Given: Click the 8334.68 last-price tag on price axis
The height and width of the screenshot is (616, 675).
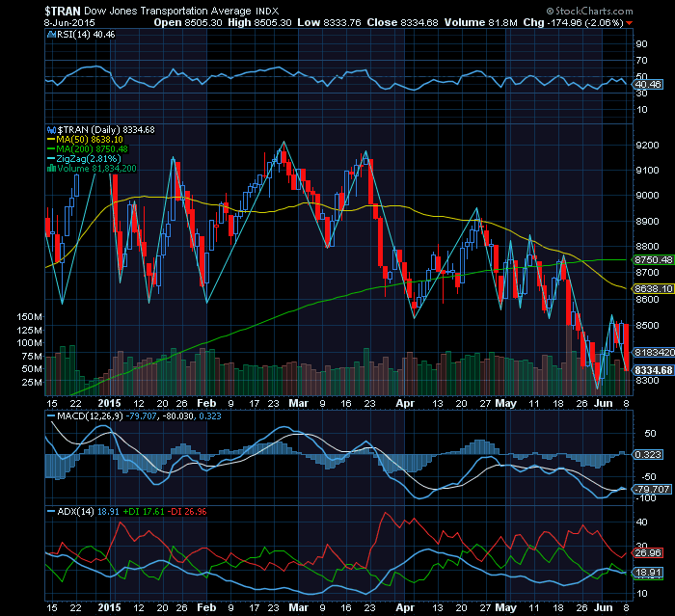Looking at the screenshot, I should pos(653,370).
